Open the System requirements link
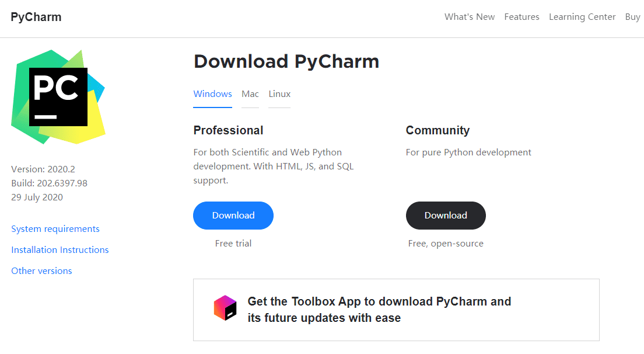Screen dimensions: 644x354 [x=55, y=229]
